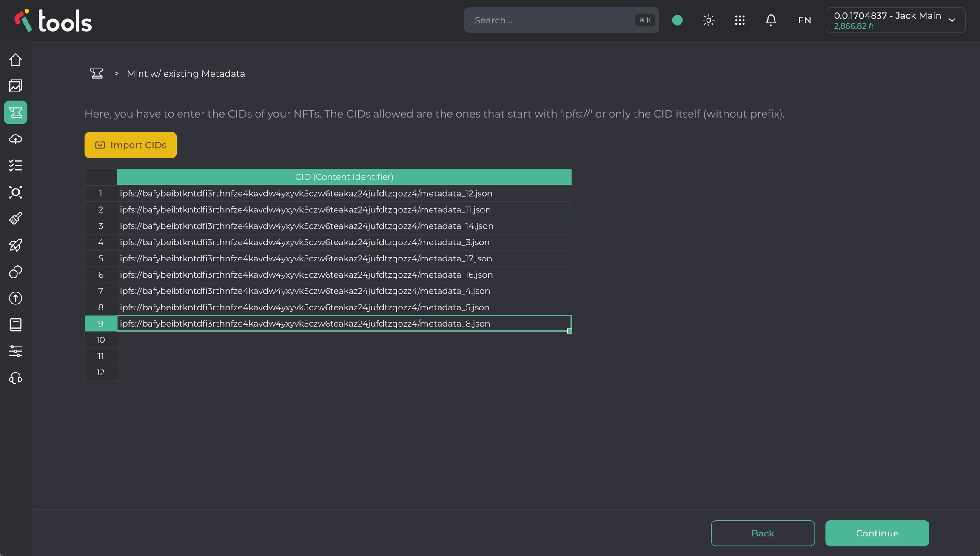Click the headset support sidebar icon

point(16,378)
